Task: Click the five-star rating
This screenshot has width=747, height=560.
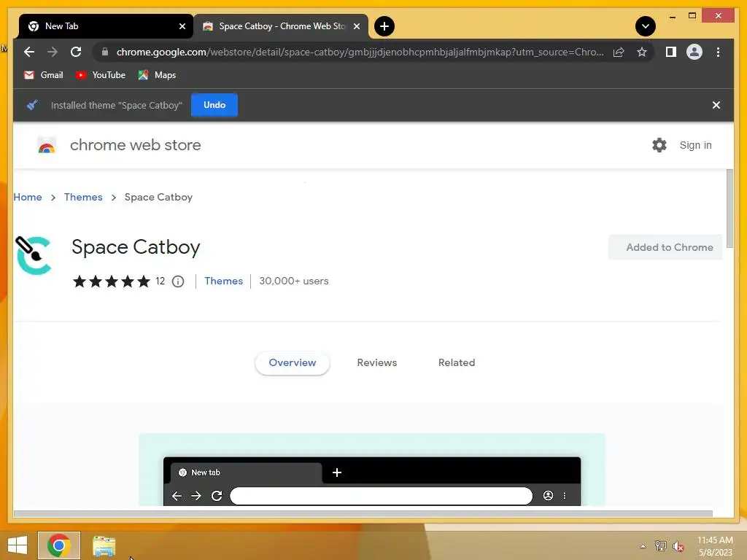Action: click(112, 281)
